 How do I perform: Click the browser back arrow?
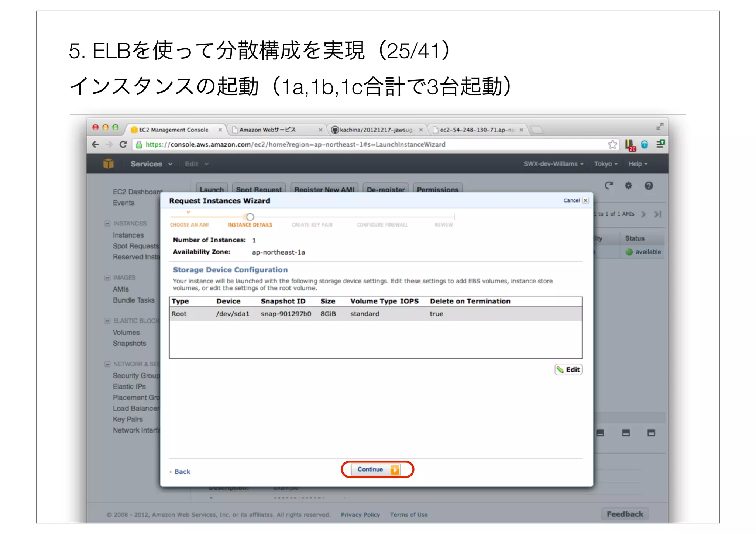pyautogui.click(x=95, y=145)
